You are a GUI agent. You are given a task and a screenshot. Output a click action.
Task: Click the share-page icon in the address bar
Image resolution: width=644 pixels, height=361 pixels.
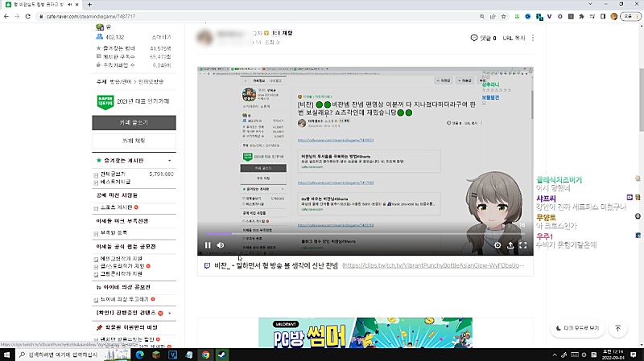coord(493,16)
